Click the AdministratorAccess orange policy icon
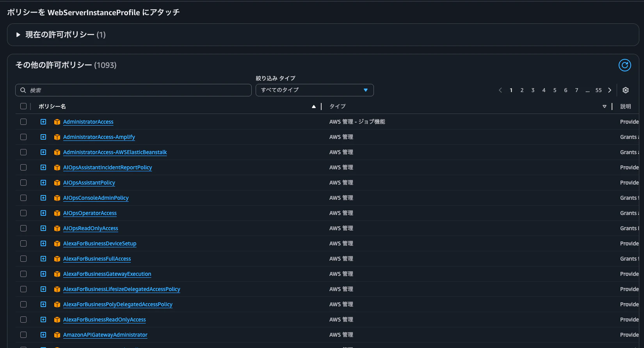The image size is (644, 348). point(57,122)
